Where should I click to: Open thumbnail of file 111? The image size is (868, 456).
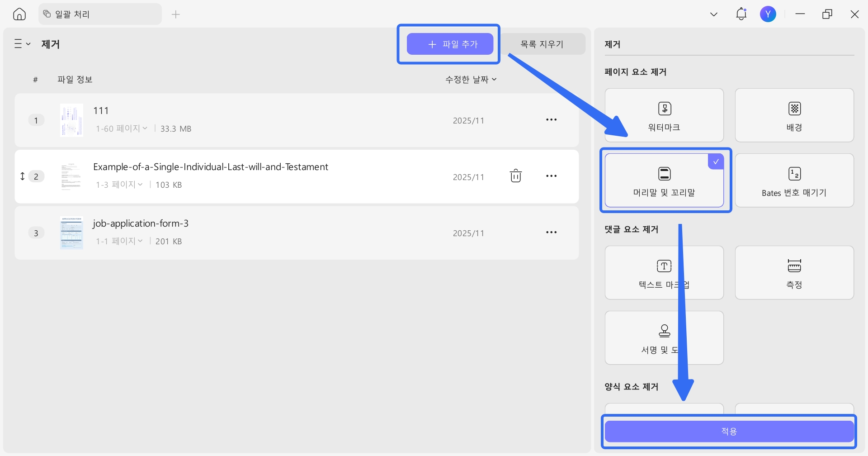tap(71, 120)
